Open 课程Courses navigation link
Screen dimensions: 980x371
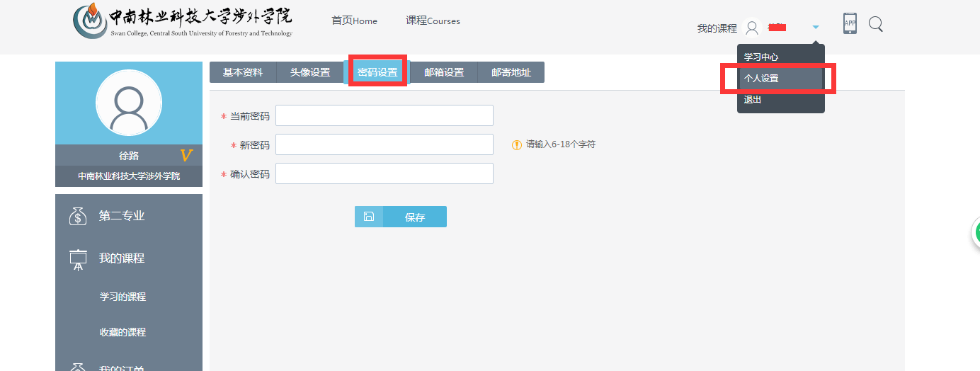pos(433,21)
